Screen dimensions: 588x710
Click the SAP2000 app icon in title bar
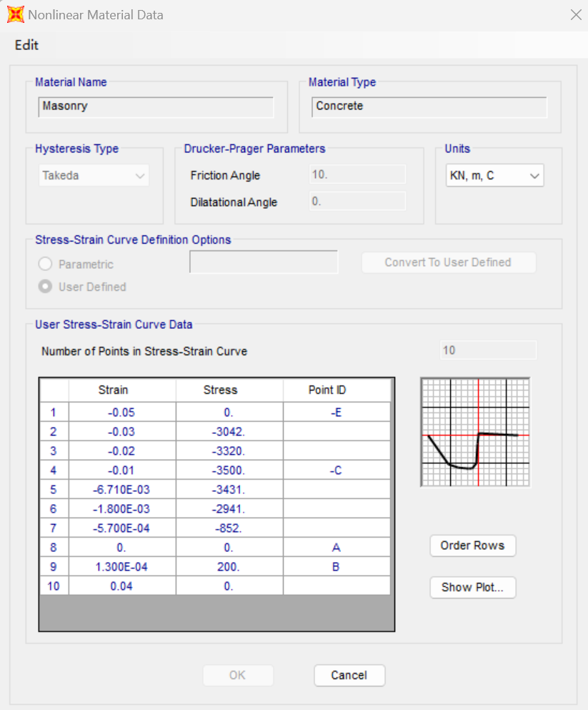[x=15, y=14]
